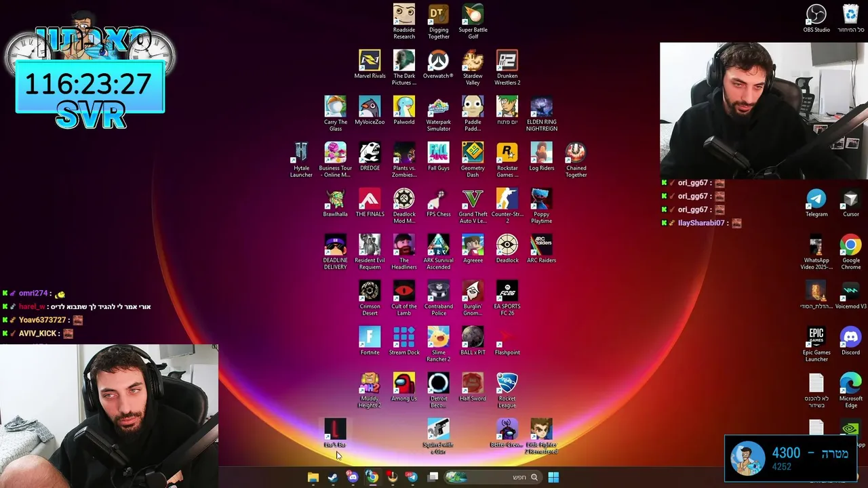Image resolution: width=868 pixels, height=488 pixels.
Task: Open the Half Sword shortcut
Action: pyautogui.click(x=473, y=387)
